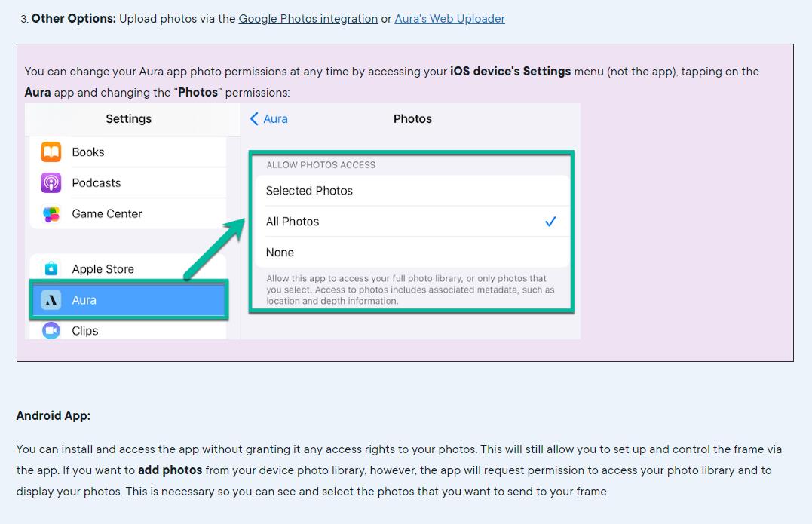Screen dimensions: 812x524
Task: Click the Android App heading
Action: click(x=54, y=415)
